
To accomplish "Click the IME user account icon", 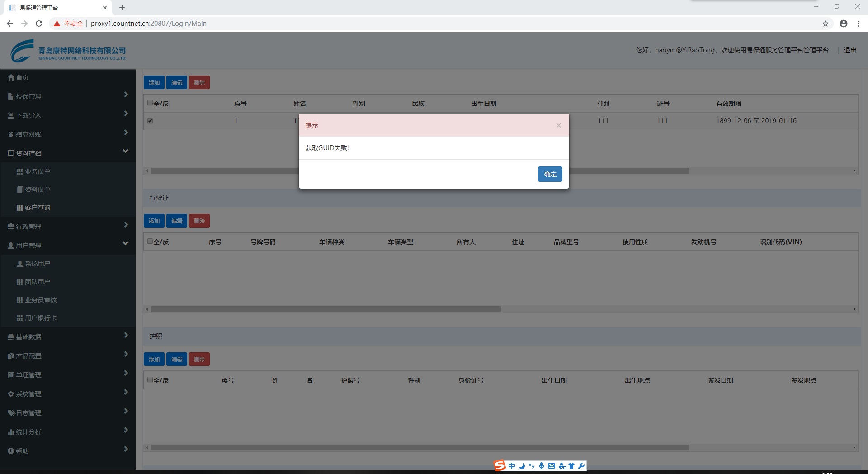I will pyautogui.click(x=562, y=466).
